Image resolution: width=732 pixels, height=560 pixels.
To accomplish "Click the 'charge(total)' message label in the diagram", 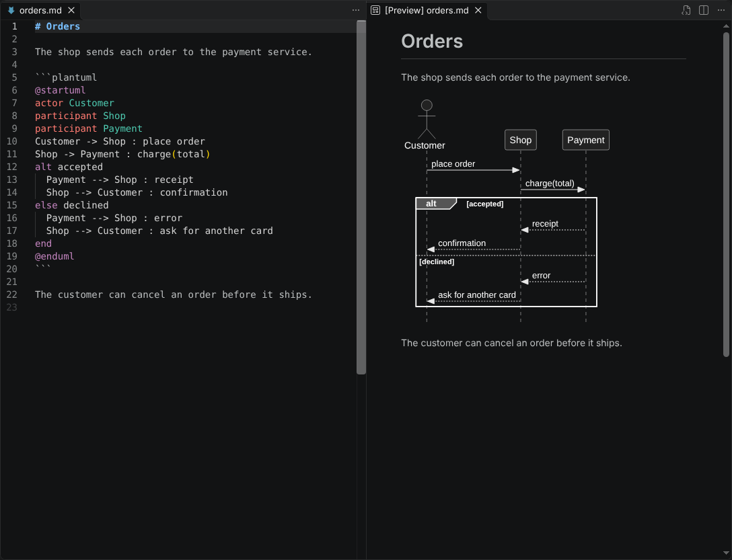I will tap(550, 184).
